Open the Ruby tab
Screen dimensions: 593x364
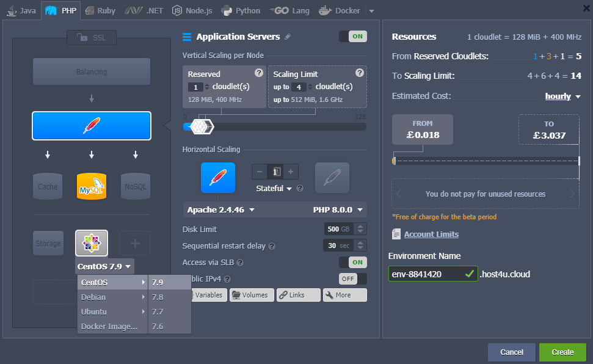[100, 10]
